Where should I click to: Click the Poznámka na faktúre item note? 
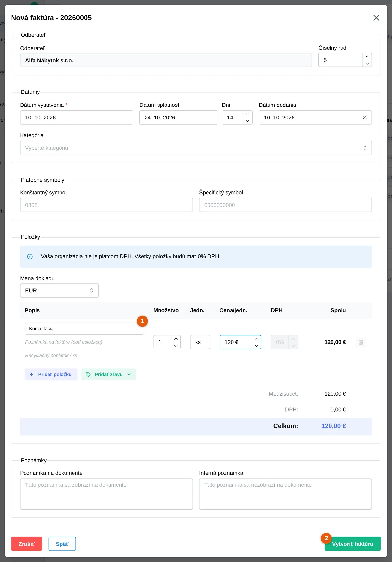(84, 342)
